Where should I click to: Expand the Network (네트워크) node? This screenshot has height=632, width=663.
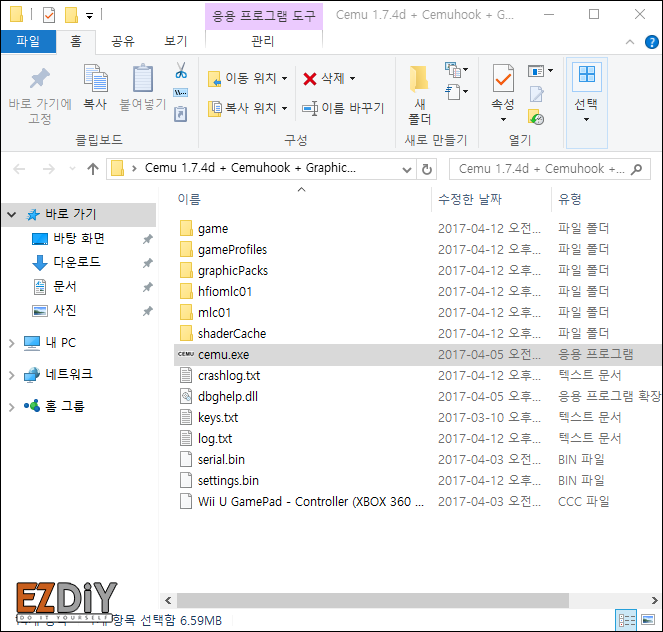(12, 375)
